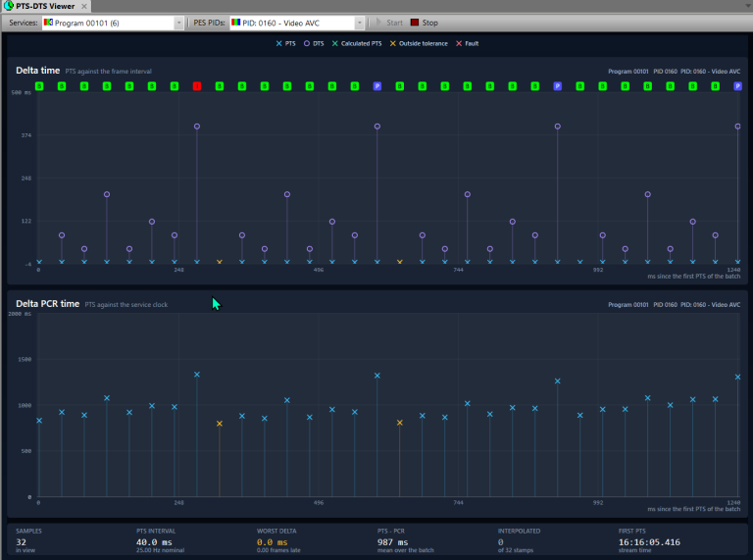
Task: Click the color bars icon beside Program 00101
Action: pos(48,23)
